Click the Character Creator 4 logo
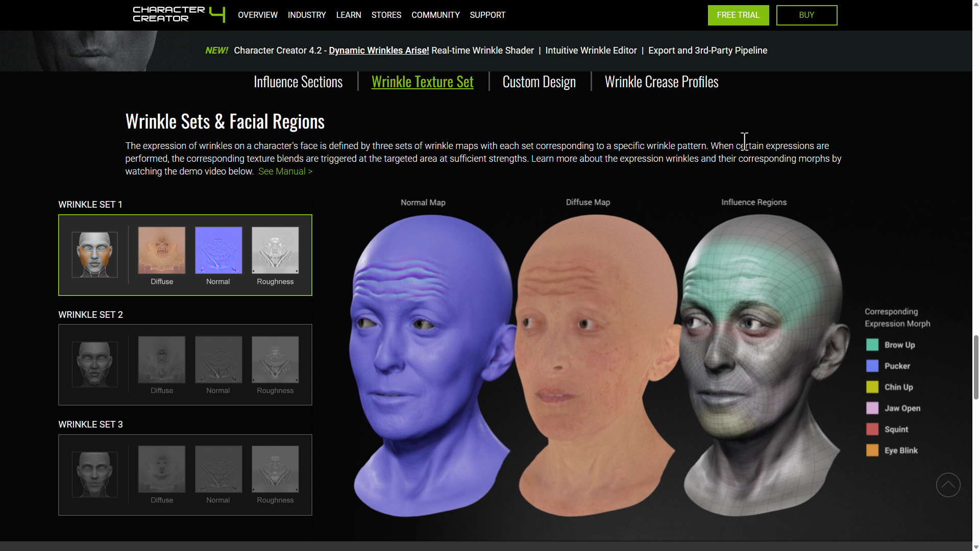This screenshot has height=551, width=980. pyautogui.click(x=179, y=14)
